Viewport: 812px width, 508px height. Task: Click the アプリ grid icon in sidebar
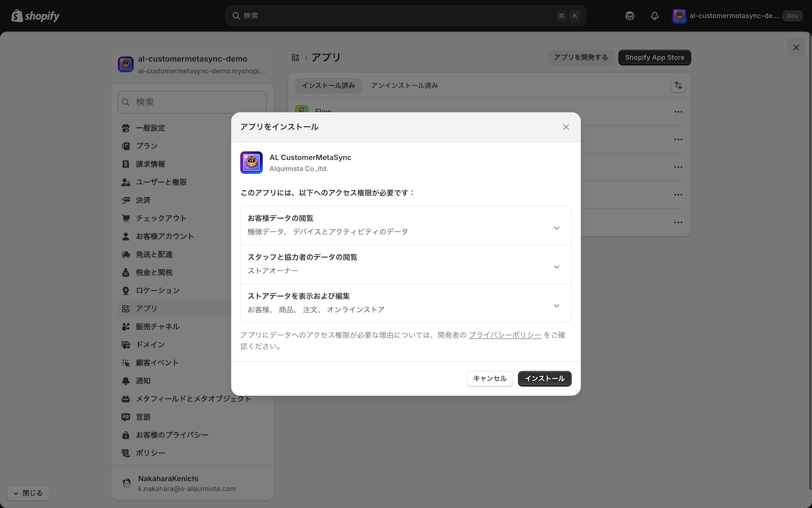point(126,309)
